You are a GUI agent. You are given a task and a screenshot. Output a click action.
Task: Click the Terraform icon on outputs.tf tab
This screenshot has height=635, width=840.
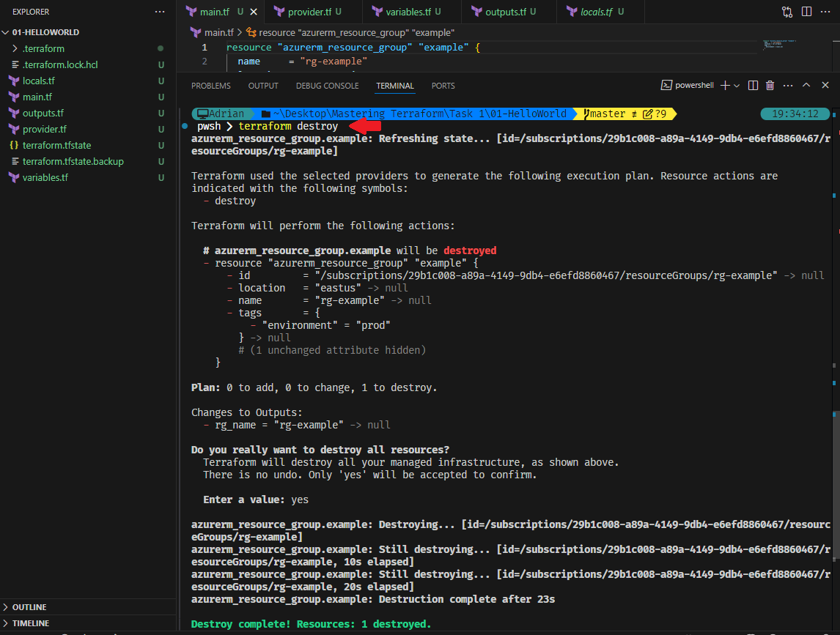476,12
